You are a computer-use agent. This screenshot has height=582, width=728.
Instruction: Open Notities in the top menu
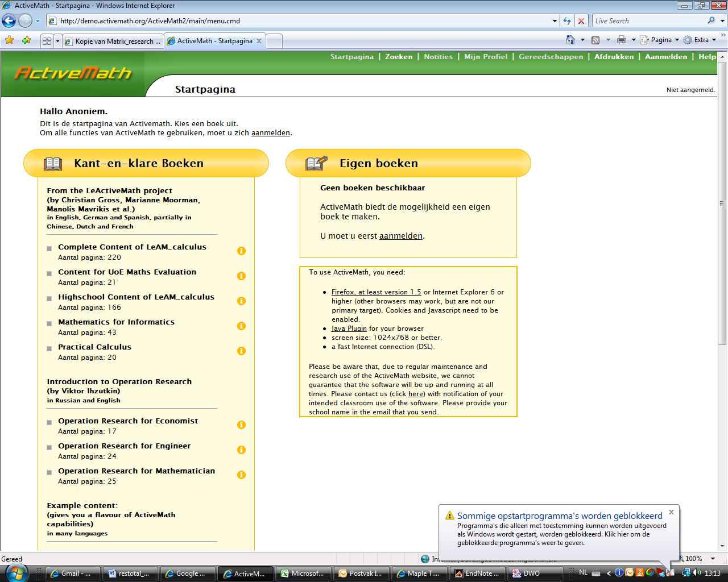point(439,57)
